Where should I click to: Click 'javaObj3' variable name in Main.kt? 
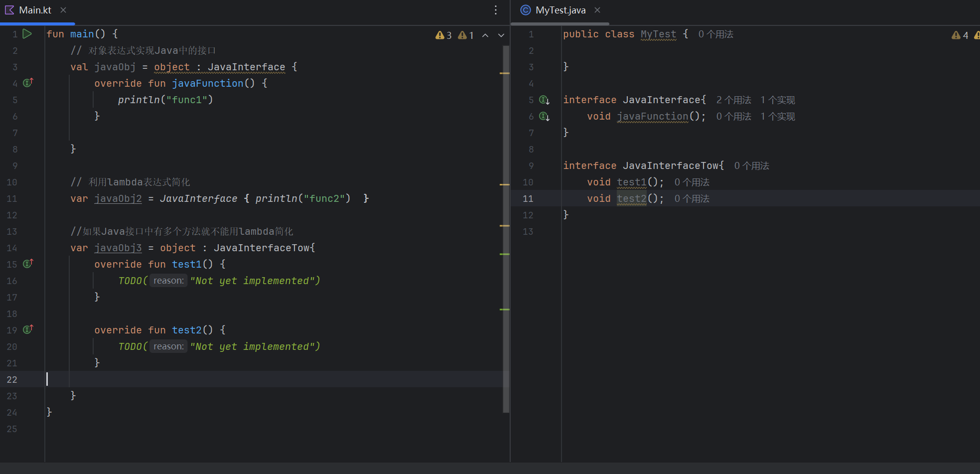tap(118, 248)
